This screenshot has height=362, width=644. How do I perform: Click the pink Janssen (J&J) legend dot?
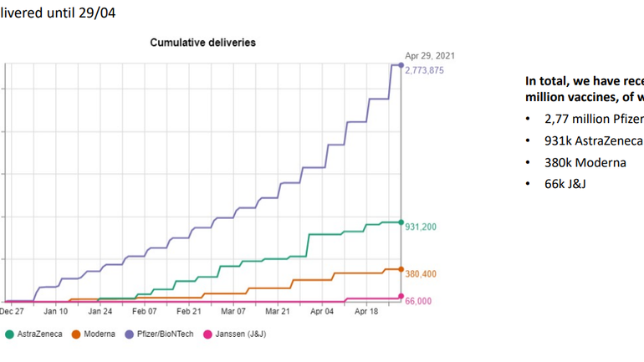click(209, 334)
